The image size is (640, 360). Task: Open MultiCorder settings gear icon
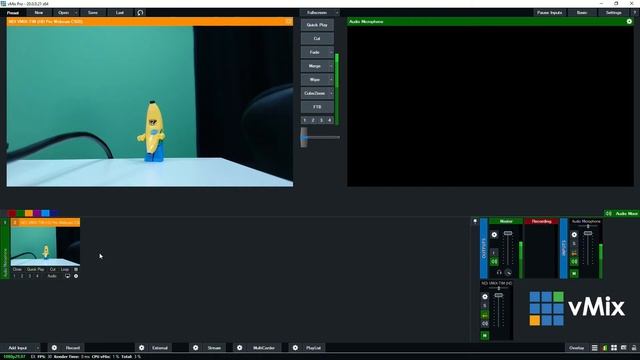[x=240, y=348]
